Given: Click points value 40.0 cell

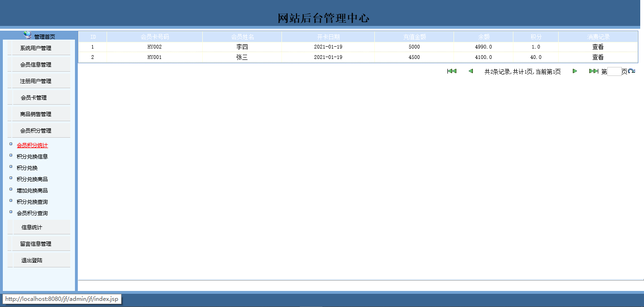Looking at the screenshot, I should [536, 57].
